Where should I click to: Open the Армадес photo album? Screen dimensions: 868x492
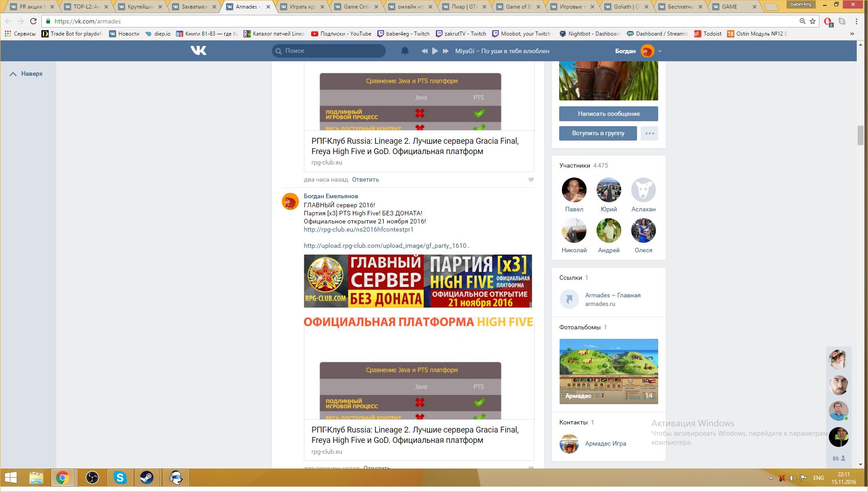click(609, 371)
